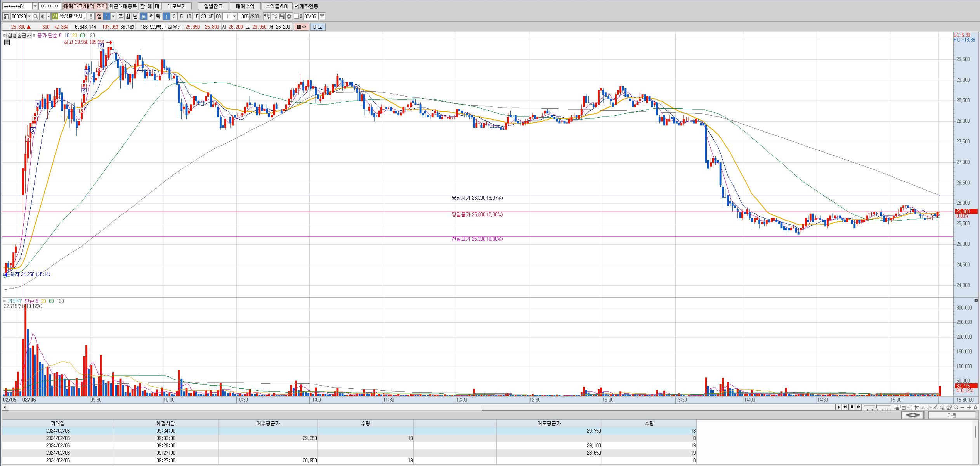The height and width of the screenshot is (466, 980).
Task: Click the red 매수 buy button
Action: click(301, 27)
